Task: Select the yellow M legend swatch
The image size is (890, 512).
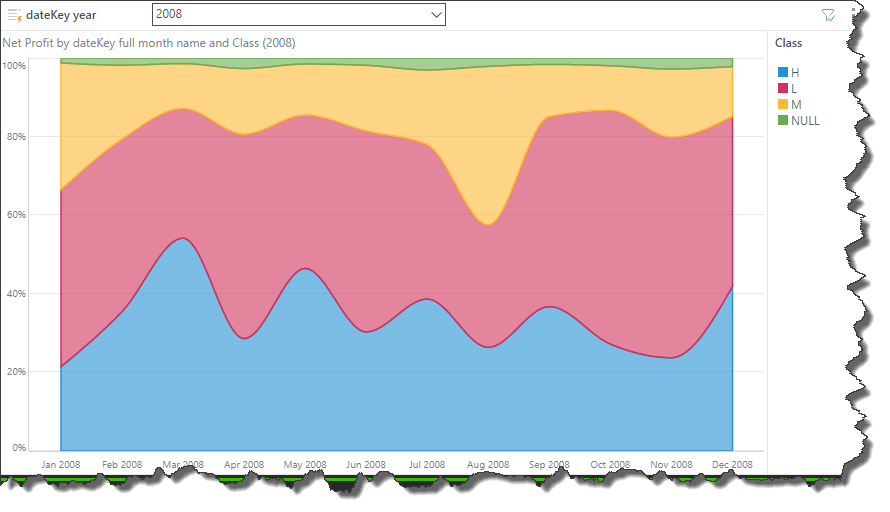Action: coord(783,105)
